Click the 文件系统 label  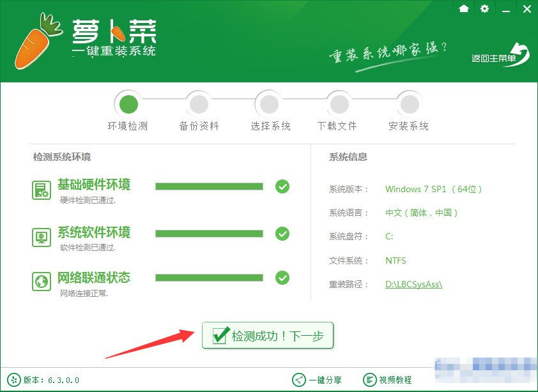(348, 260)
